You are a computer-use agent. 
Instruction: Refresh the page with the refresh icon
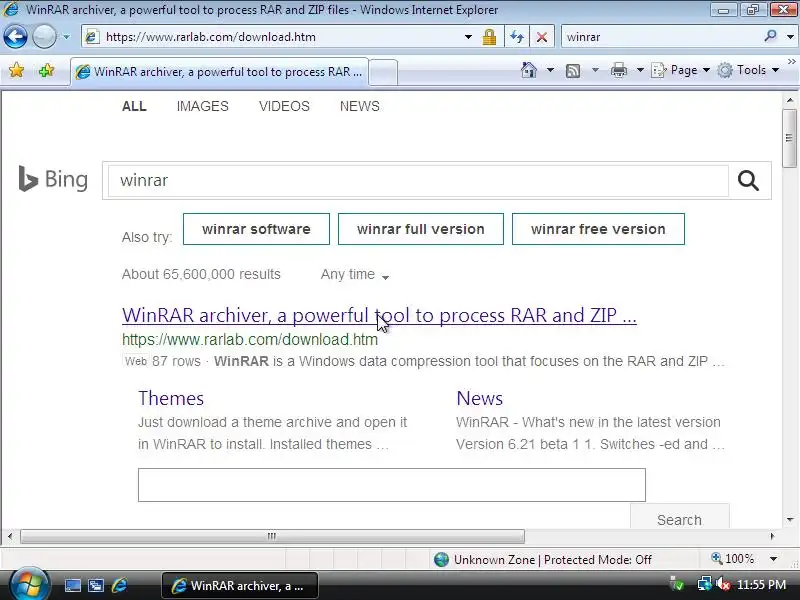(517, 37)
